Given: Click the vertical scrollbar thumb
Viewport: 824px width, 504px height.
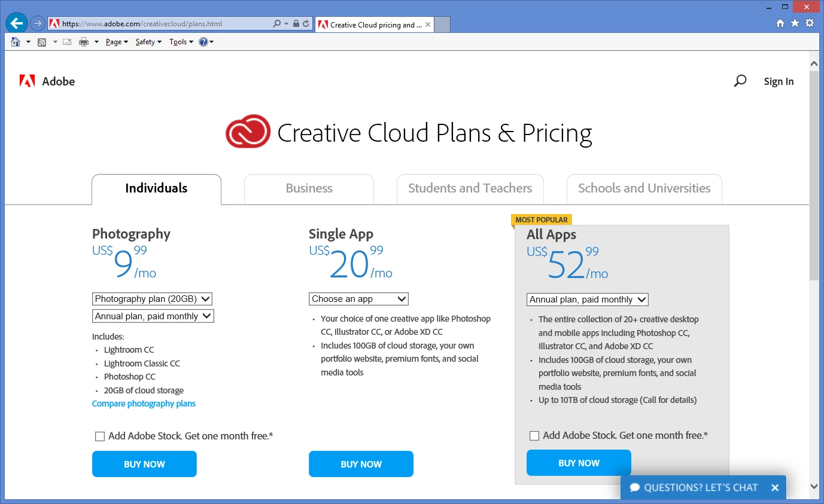Looking at the screenshot, I should click(814, 175).
